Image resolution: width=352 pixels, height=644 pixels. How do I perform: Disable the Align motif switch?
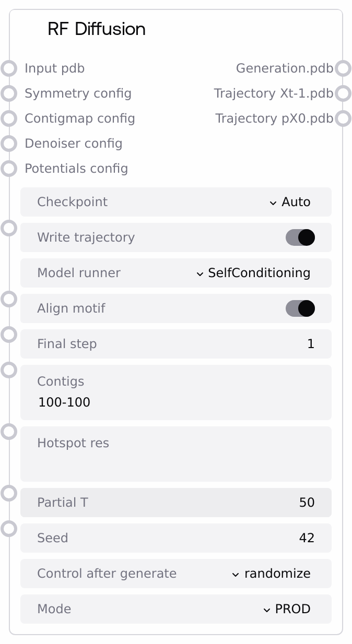[x=300, y=308]
